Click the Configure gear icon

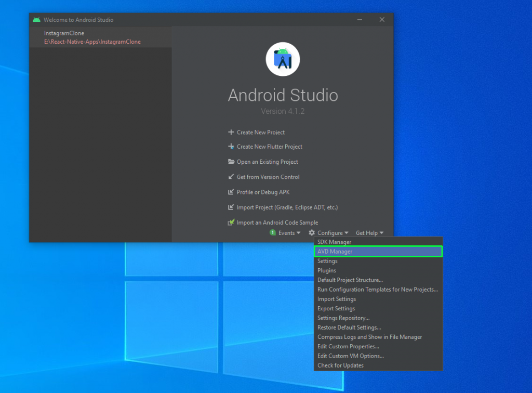(x=312, y=233)
